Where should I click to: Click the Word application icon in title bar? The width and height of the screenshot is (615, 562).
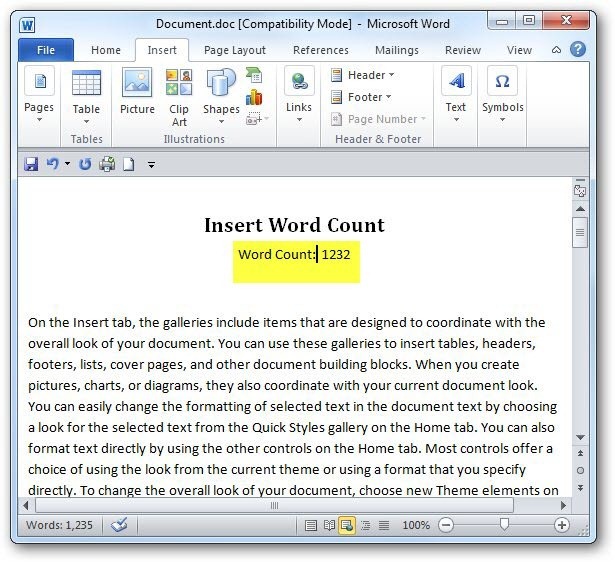[x=27, y=25]
